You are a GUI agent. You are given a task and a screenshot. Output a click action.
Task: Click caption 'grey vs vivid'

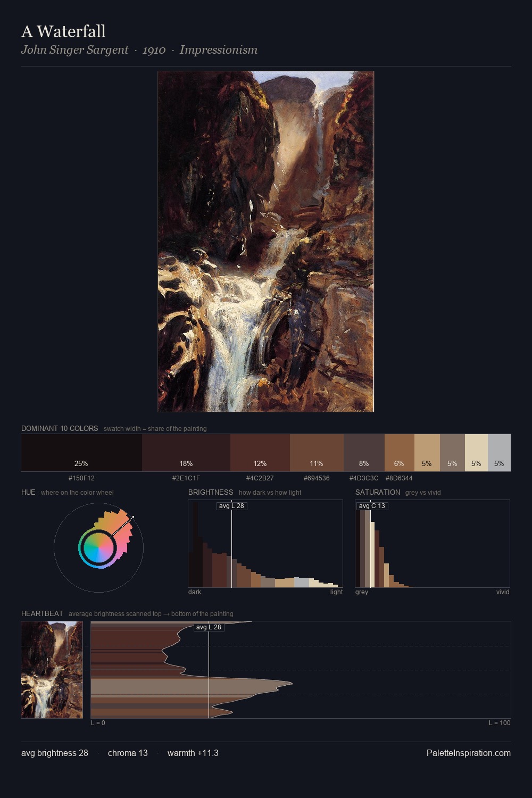tap(423, 493)
